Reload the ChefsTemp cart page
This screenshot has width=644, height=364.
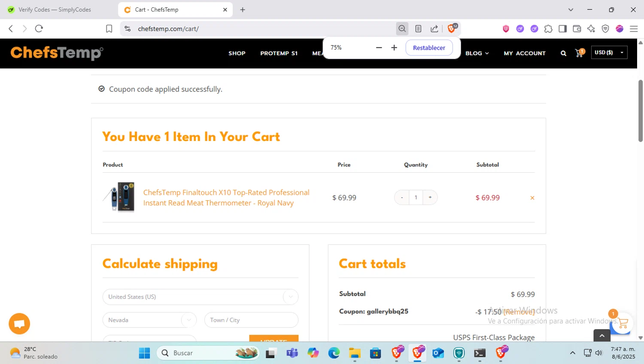pos(39,29)
